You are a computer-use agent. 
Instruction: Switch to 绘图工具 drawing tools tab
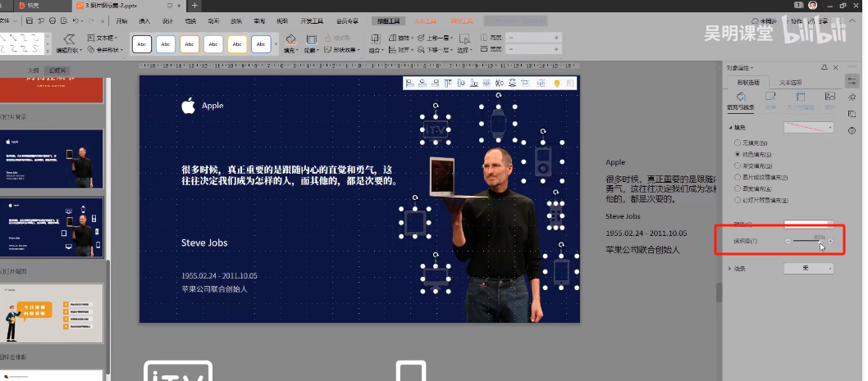[x=389, y=21]
